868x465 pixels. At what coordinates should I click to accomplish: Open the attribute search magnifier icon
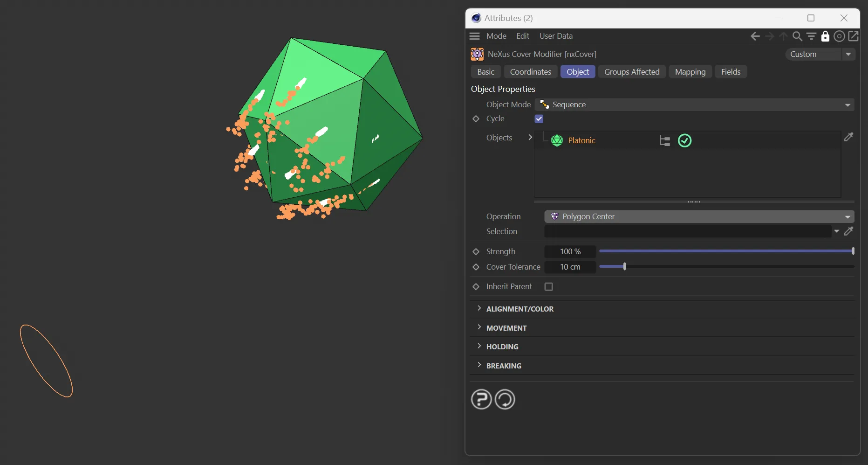click(x=797, y=36)
